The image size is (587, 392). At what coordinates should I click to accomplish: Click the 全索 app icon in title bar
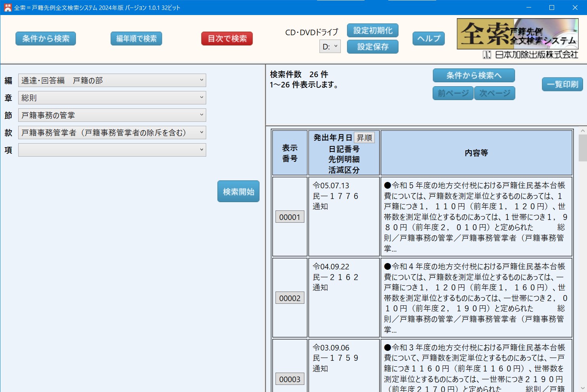[x=8, y=8]
